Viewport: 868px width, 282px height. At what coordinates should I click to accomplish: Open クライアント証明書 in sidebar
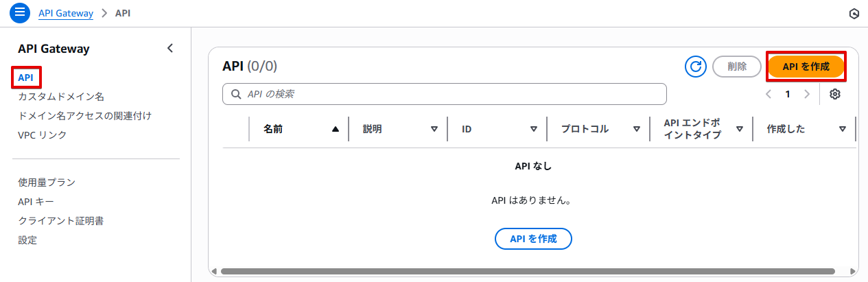[x=61, y=221]
